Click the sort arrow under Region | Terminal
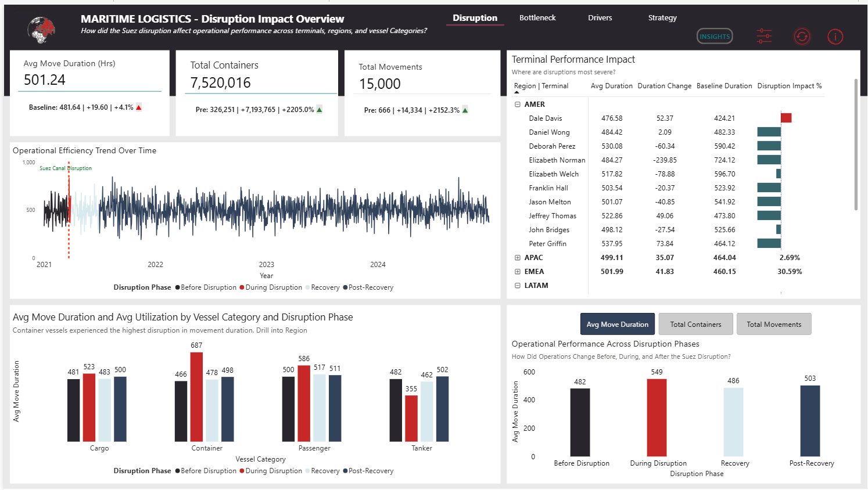This screenshot has width=868, height=490. 517,92
